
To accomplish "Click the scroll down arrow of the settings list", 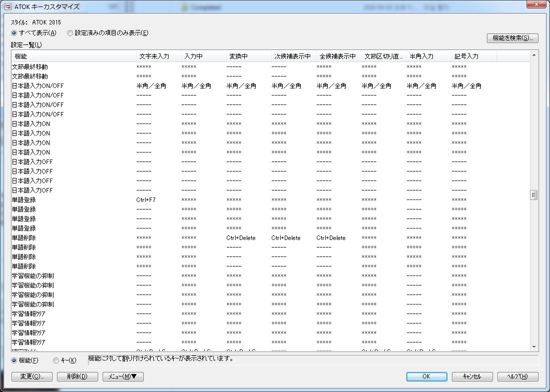I will click(x=534, y=347).
